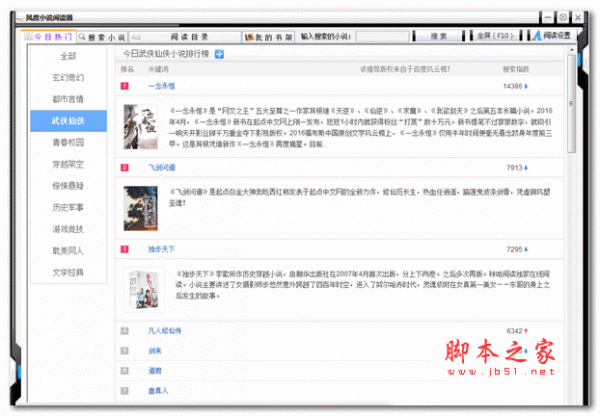Click the settings icon in title bar
The height and width of the screenshot is (416, 600).
coord(563,17)
